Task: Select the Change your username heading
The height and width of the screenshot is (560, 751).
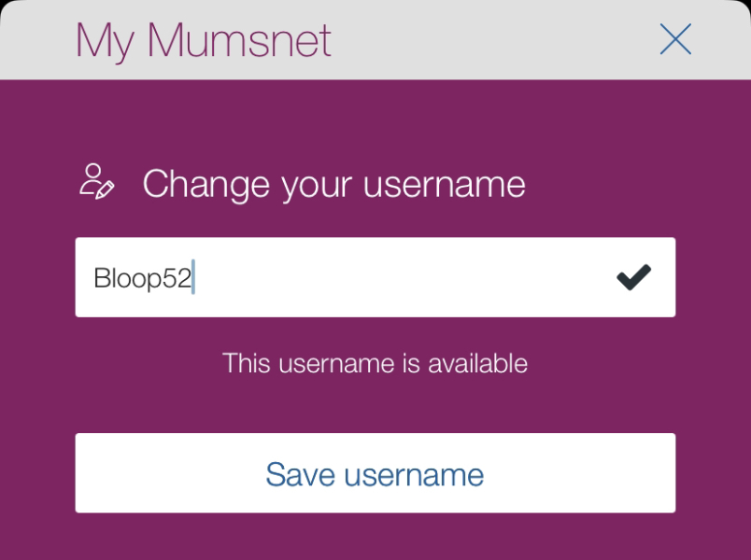Action: pyautogui.click(x=333, y=184)
